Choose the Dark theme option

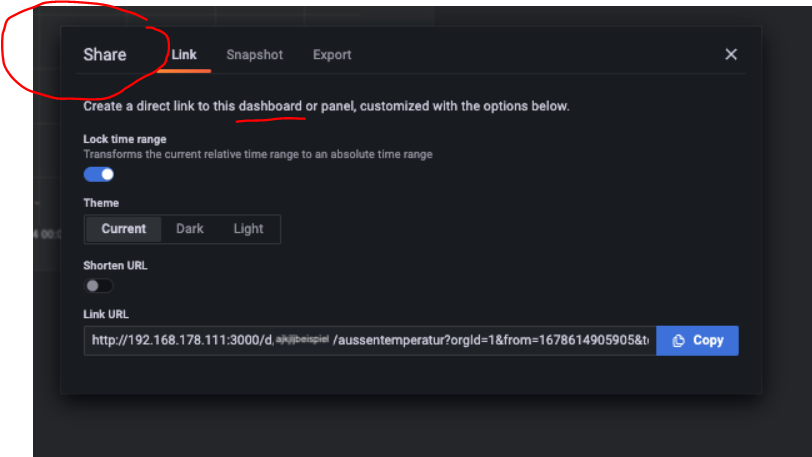tap(190, 229)
